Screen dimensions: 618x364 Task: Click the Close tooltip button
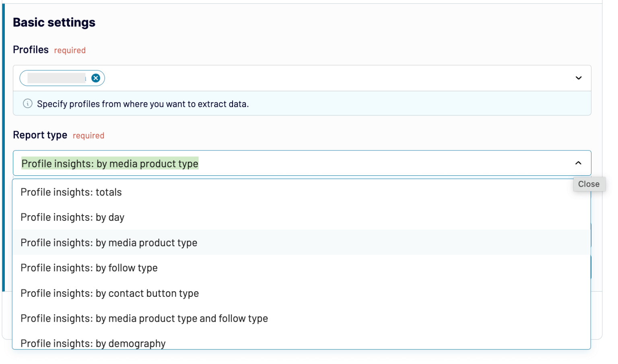[x=589, y=184]
